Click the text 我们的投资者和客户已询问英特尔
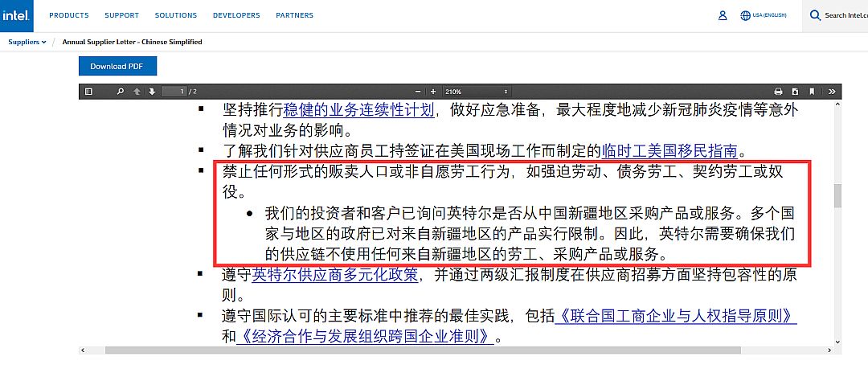The width and height of the screenshot is (868, 381). pos(379,213)
